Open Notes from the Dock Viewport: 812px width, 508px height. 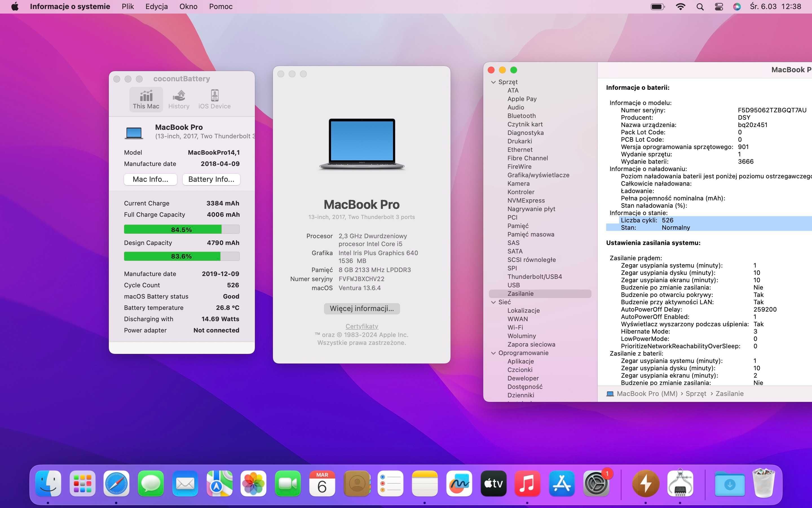pos(425,484)
